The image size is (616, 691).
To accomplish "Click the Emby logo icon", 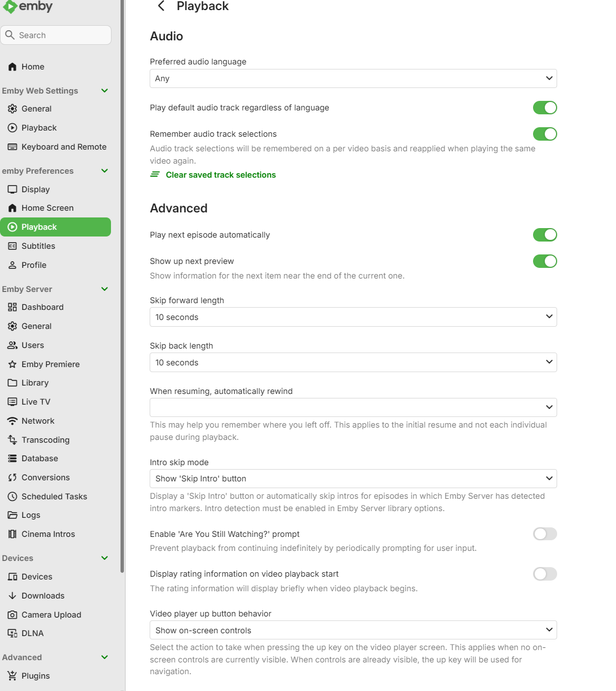I will tap(10, 7).
